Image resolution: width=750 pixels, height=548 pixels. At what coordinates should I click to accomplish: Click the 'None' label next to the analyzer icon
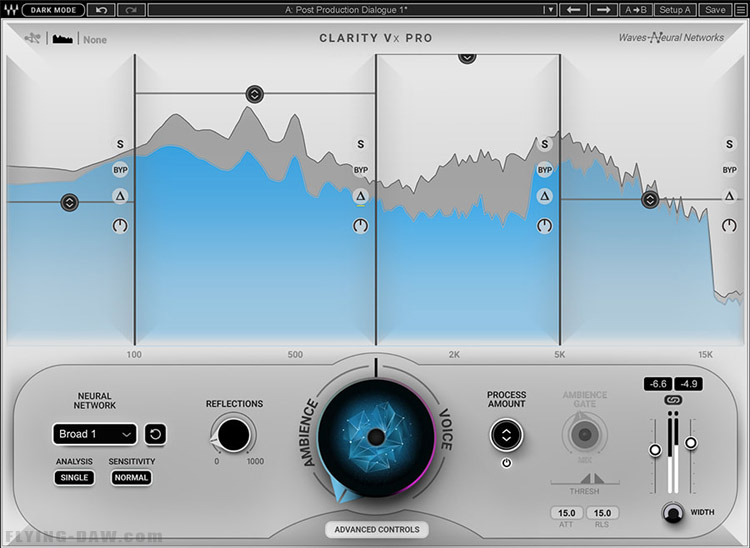click(95, 40)
